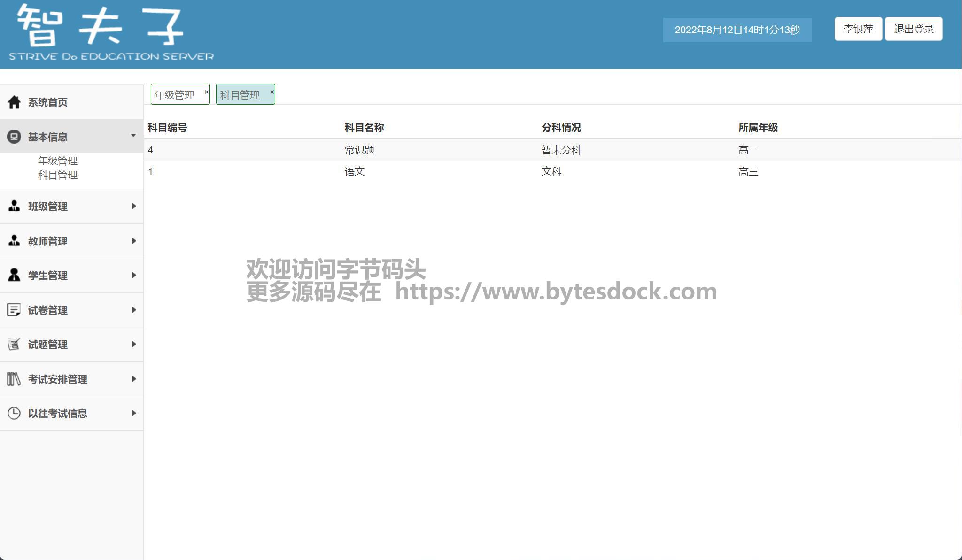Expand the 试卷管理 submenu arrow

click(x=134, y=310)
